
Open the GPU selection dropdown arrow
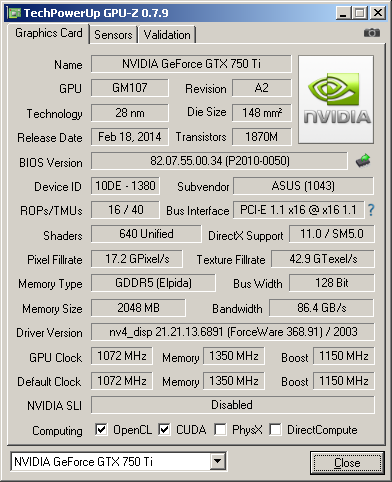tap(217, 461)
